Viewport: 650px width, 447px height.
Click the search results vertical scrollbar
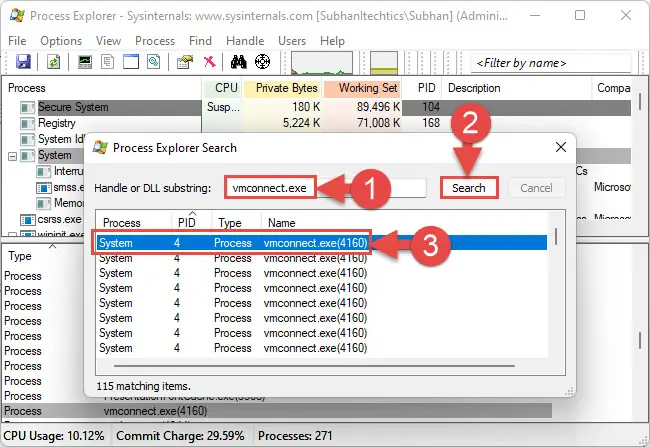[556, 237]
